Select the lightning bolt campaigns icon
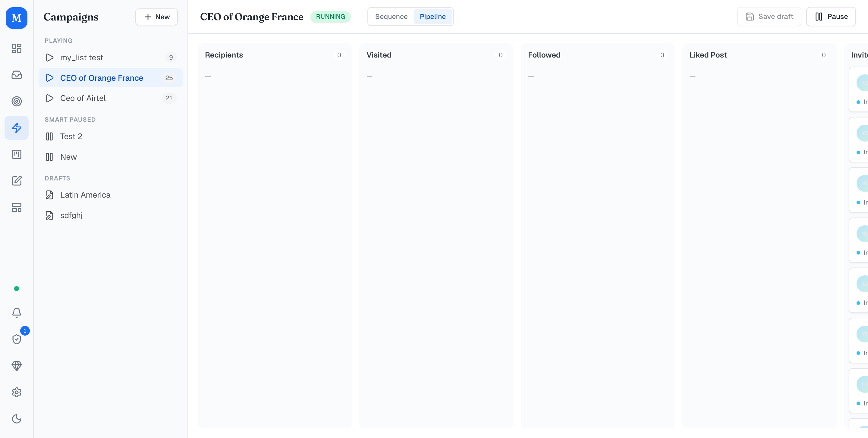 tap(17, 128)
